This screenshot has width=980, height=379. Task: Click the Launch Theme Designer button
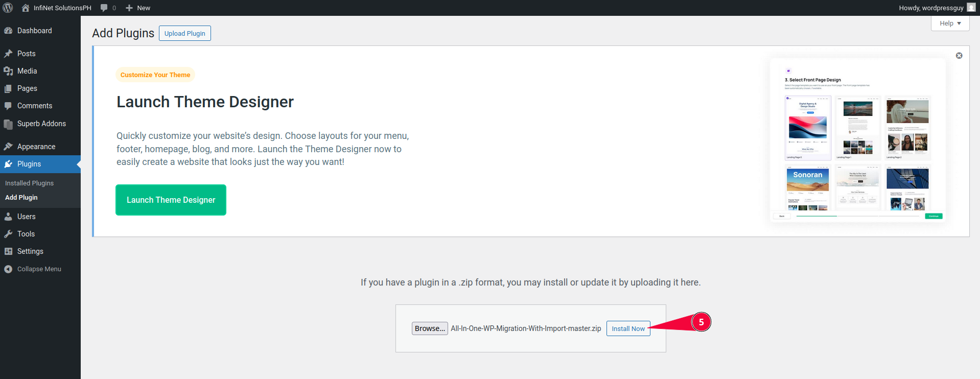click(x=171, y=200)
